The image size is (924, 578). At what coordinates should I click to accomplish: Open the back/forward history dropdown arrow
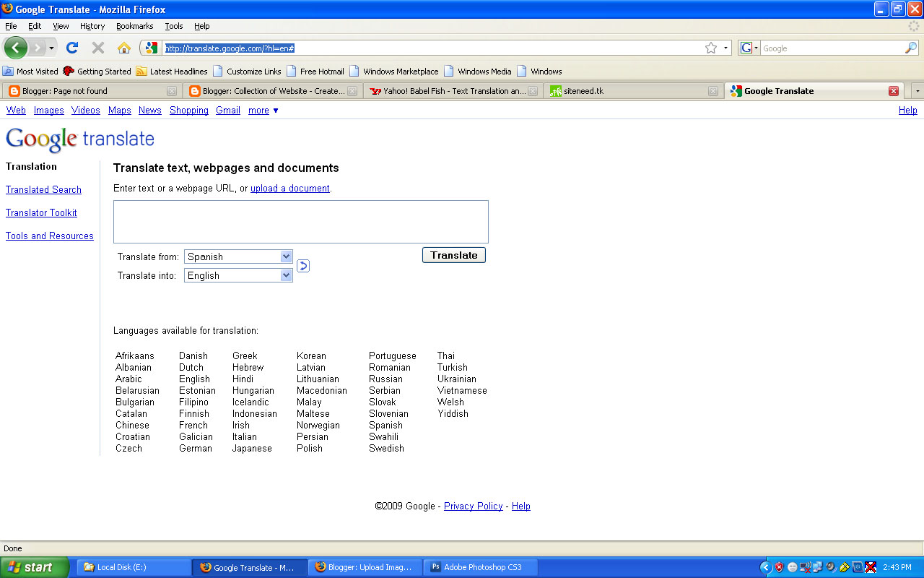[x=51, y=48]
